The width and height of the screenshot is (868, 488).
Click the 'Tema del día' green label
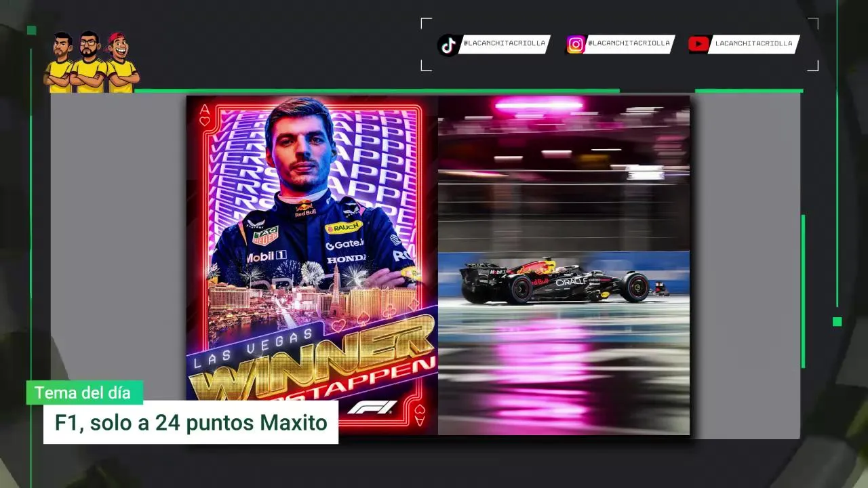click(x=84, y=392)
